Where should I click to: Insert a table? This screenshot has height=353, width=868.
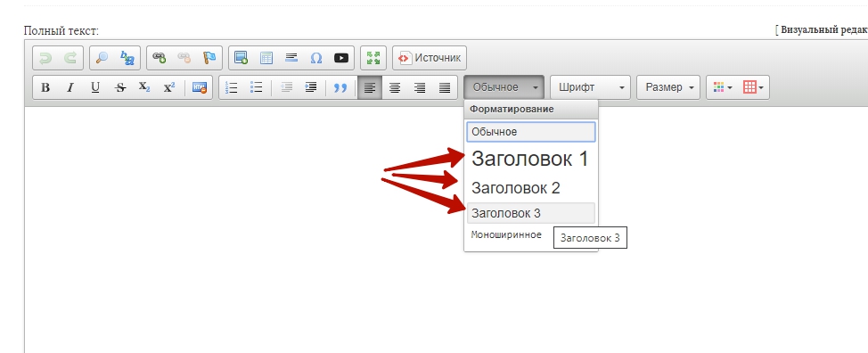(266, 58)
